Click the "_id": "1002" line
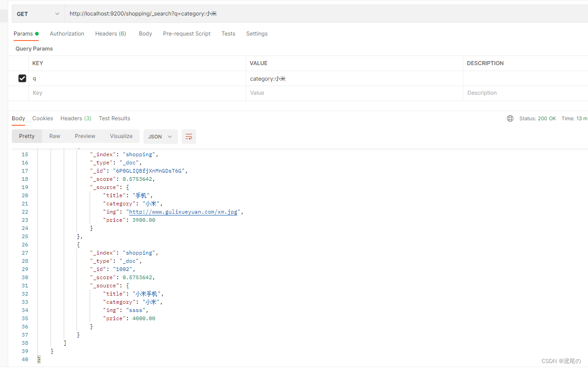 (x=112, y=269)
